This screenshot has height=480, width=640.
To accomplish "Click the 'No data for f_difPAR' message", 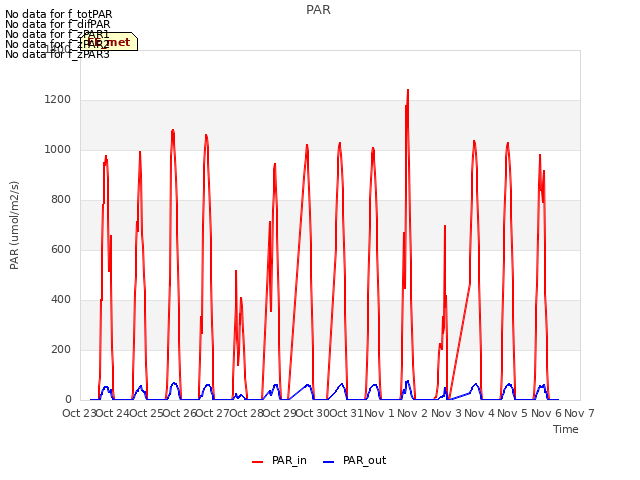I will pyautogui.click(x=58, y=24).
